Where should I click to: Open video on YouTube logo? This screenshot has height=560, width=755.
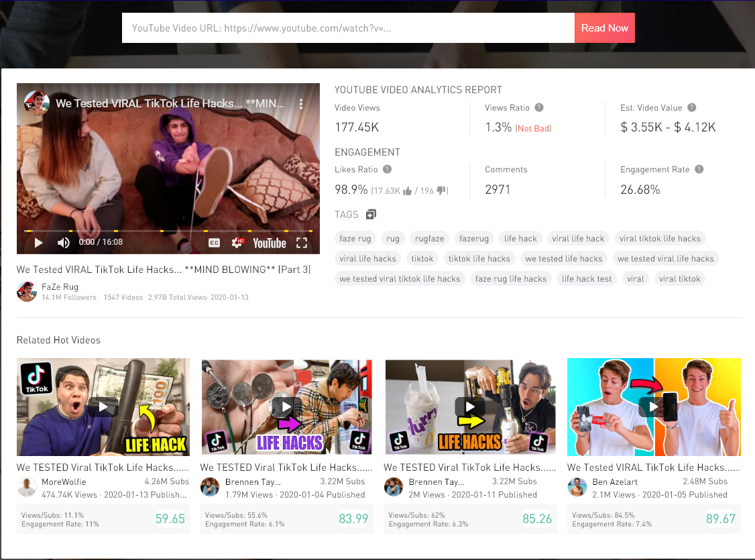click(270, 243)
